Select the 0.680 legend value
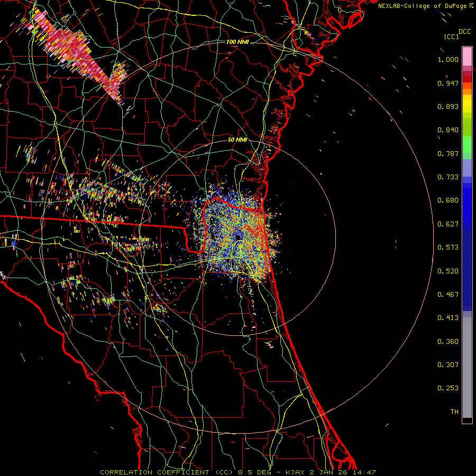The height and width of the screenshot is (476, 476). pos(448,200)
